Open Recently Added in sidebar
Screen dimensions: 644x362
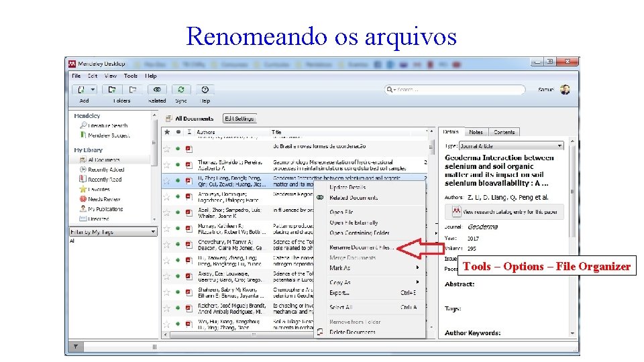pos(106,170)
